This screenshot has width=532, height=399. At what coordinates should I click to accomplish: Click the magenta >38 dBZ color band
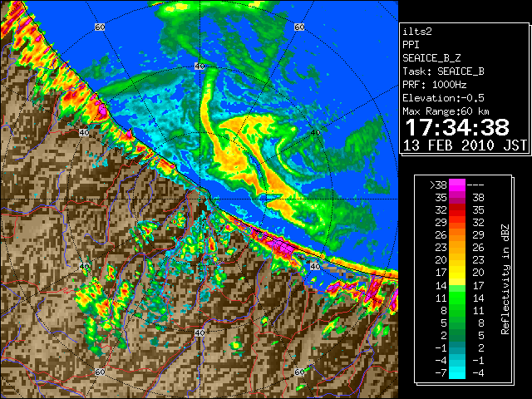[457, 185]
